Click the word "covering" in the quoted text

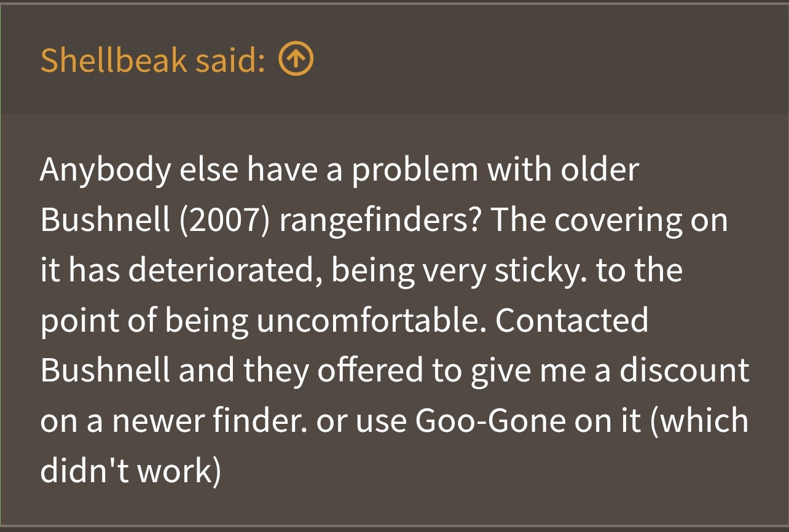(x=618, y=221)
